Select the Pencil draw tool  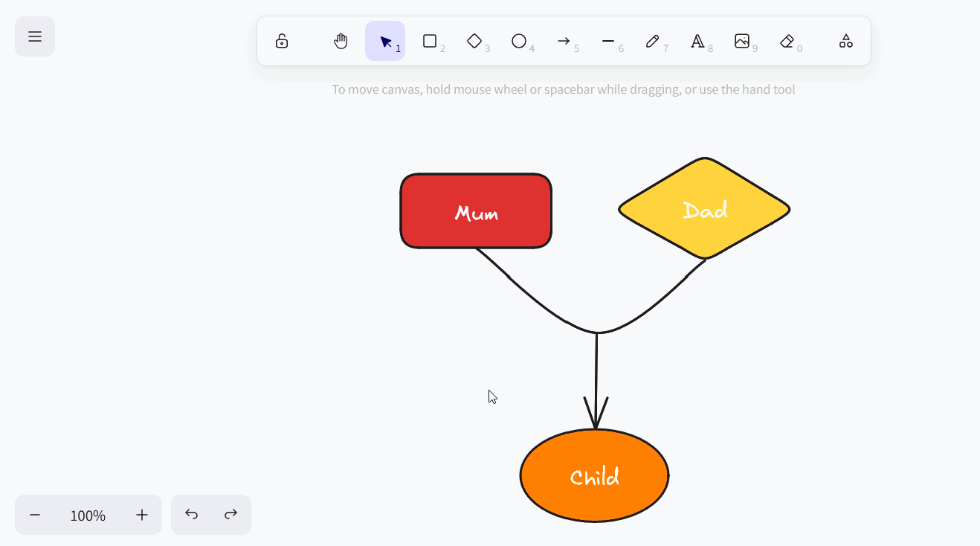(x=653, y=41)
